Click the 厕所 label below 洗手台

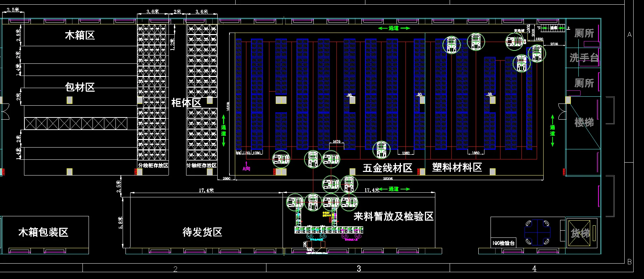[x=584, y=83]
